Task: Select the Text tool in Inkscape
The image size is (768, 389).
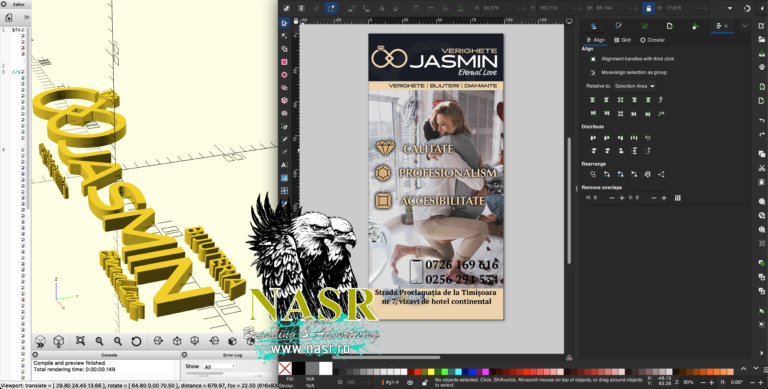Action: point(284,165)
